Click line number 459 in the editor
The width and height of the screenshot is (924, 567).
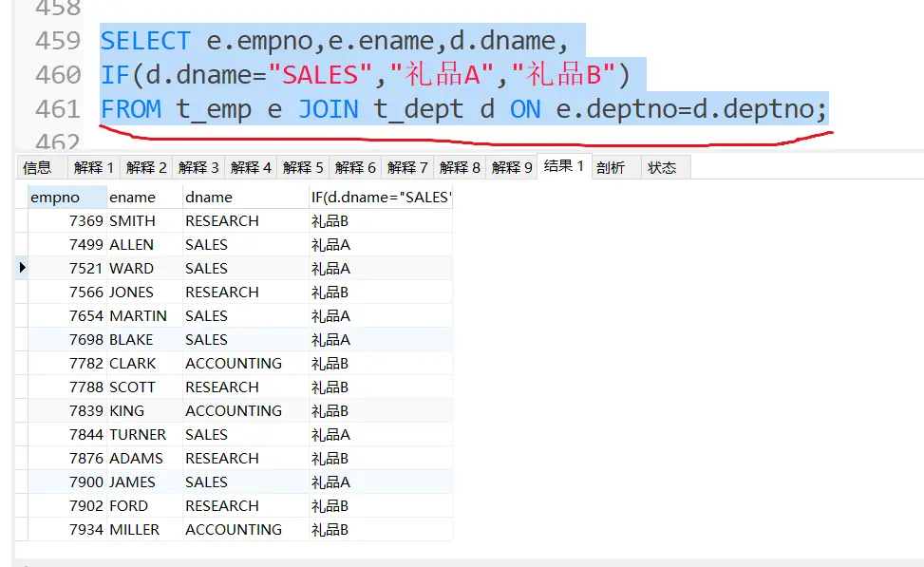click(x=58, y=42)
